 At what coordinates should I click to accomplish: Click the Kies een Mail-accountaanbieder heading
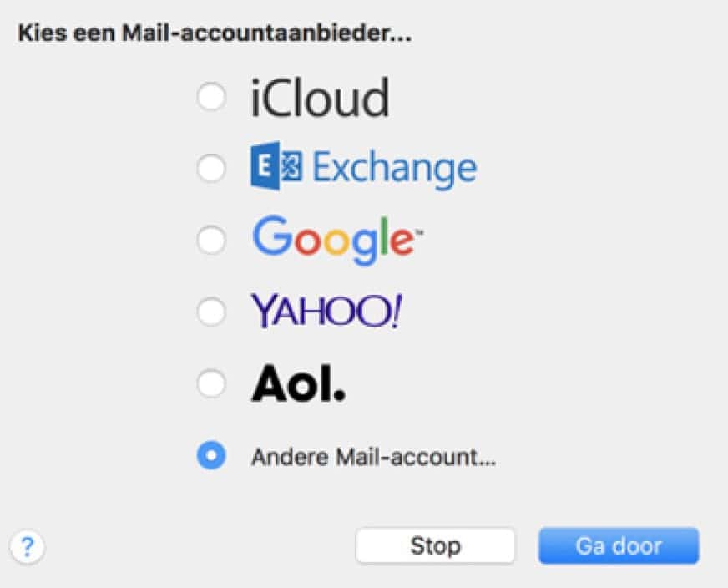215,33
